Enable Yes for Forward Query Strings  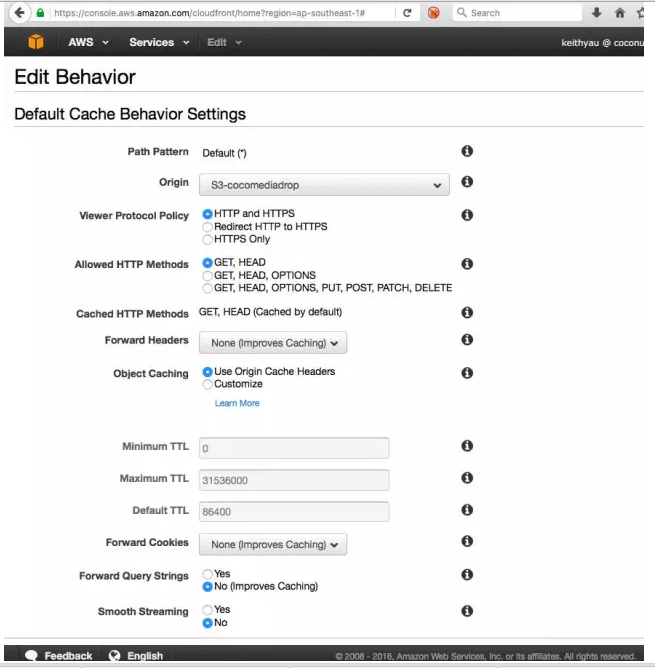point(208,574)
